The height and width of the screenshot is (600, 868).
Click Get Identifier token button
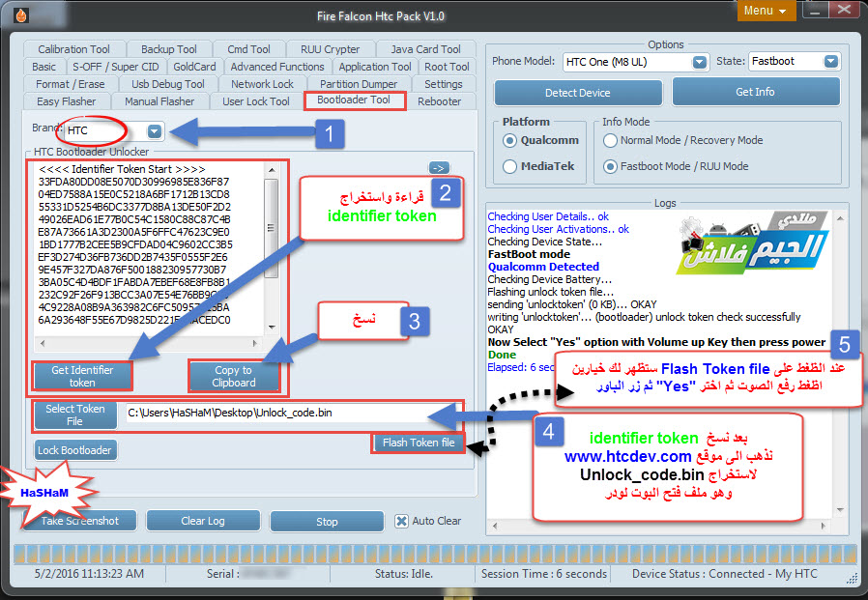pyautogui.click(x=82, y=377)
